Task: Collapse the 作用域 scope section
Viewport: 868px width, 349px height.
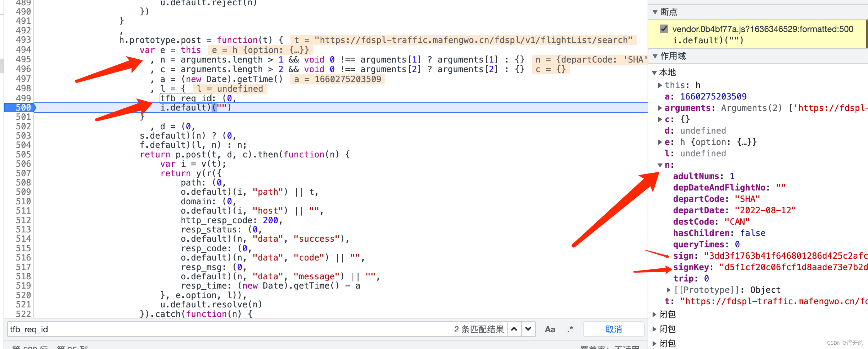Action: [655, 56]
